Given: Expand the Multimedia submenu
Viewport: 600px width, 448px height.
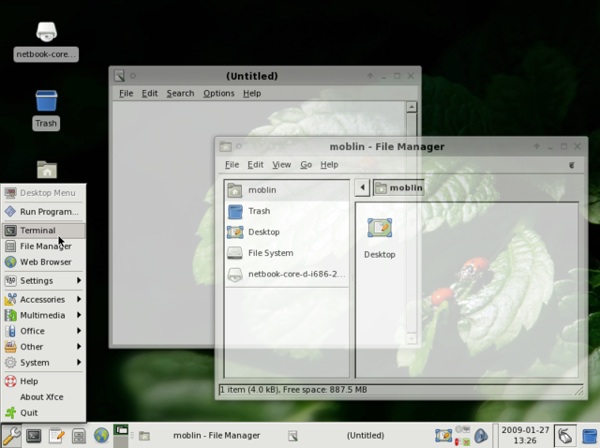Looking at the screenshot, I should click(44, 315).
